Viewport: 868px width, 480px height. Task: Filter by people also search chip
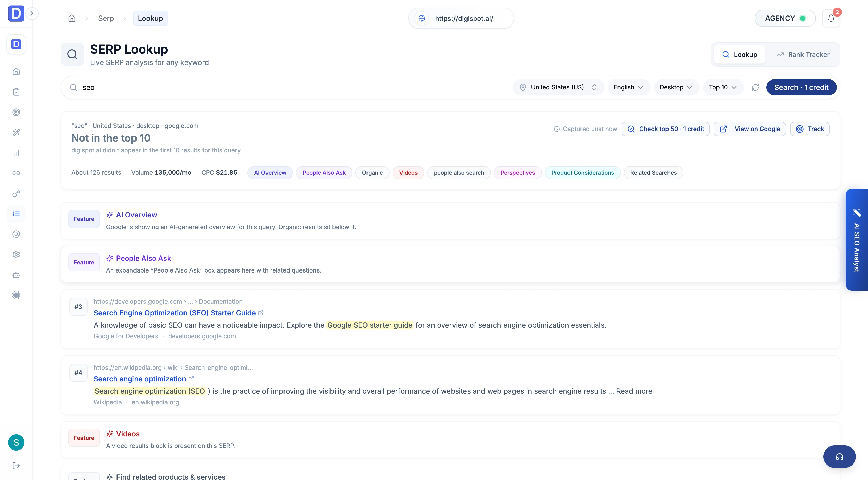click(x=459, y=173)
